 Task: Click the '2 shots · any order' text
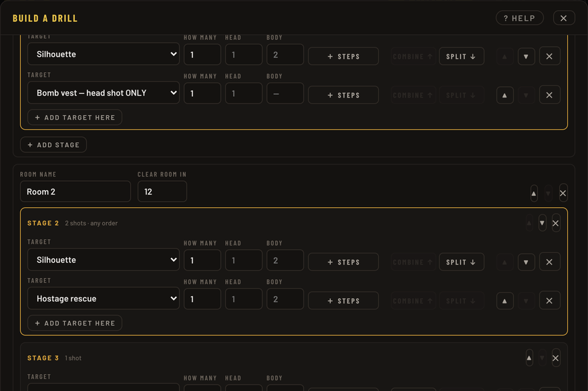pyautogui.click(x=91, y=223)
